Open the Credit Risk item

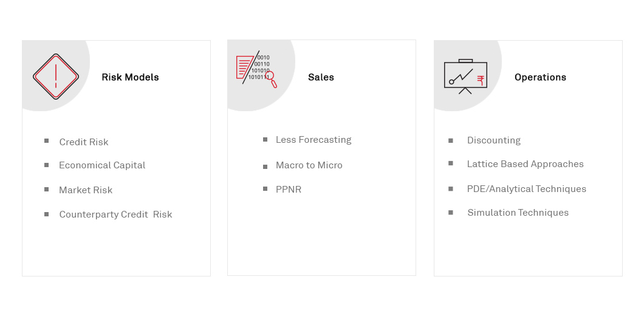coord(84,142)
